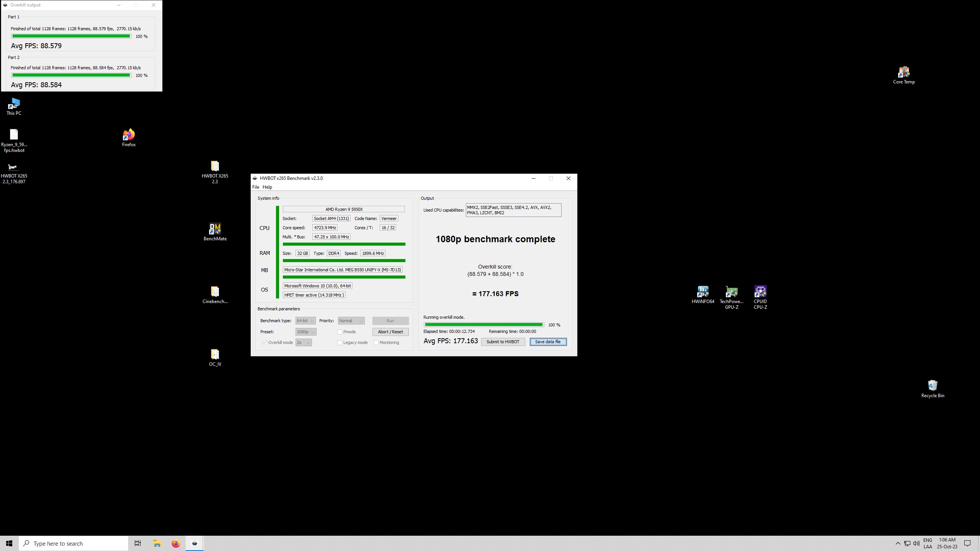Image resolution: width=980 pixels, height=551 pixels.
Task: Click the overkill mode main progress bar
Action: click(484, 325)
